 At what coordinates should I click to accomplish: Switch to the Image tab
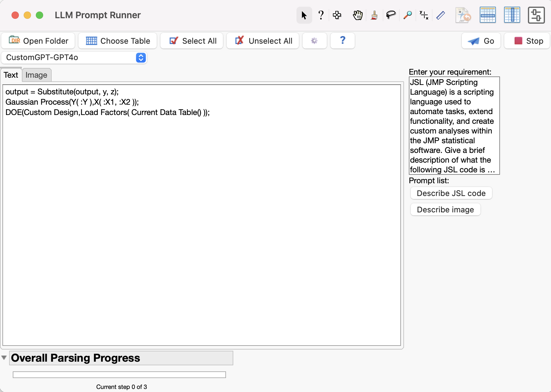(36, 75)
